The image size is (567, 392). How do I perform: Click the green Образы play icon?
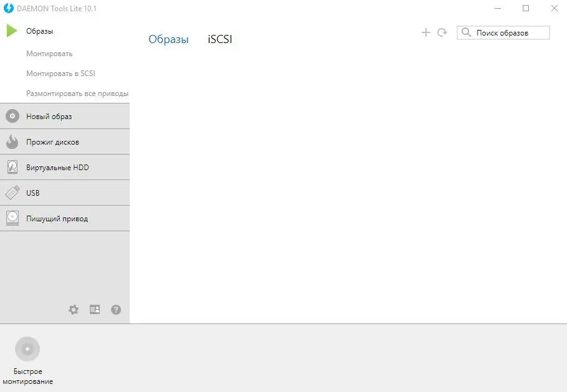point(12,31)
